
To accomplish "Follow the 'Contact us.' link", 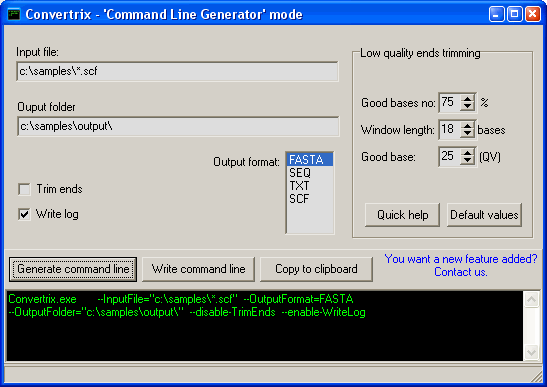I will [x=460, y=272].
